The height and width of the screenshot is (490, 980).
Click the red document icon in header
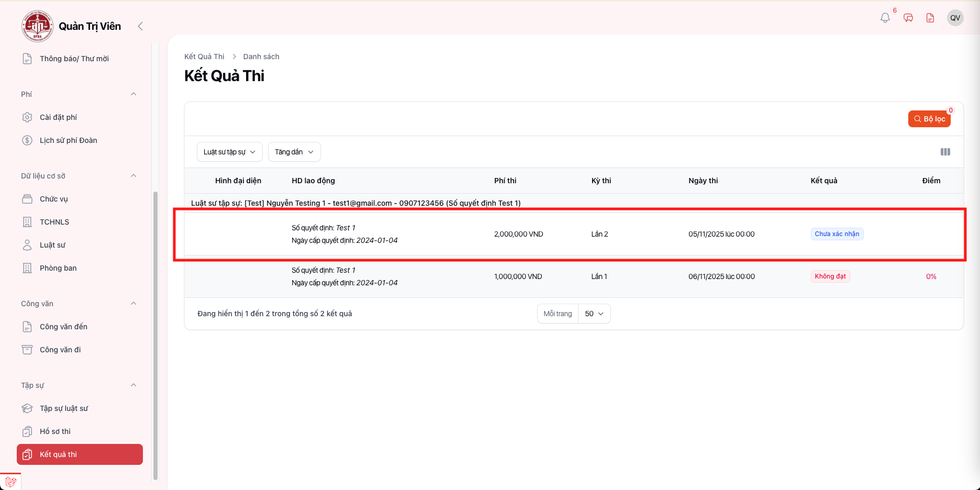click(x=930, y=18)
